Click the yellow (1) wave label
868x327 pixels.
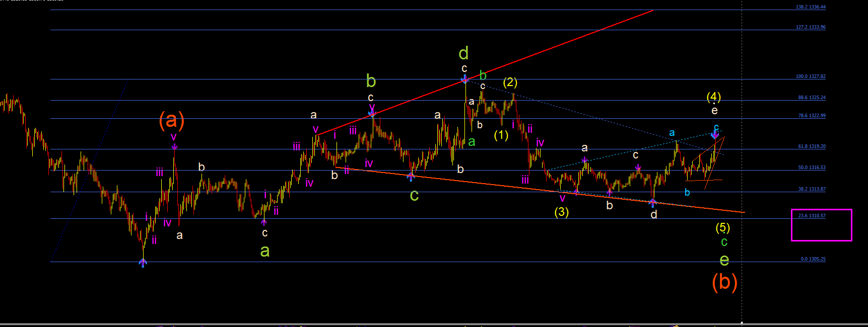[501, 135]
